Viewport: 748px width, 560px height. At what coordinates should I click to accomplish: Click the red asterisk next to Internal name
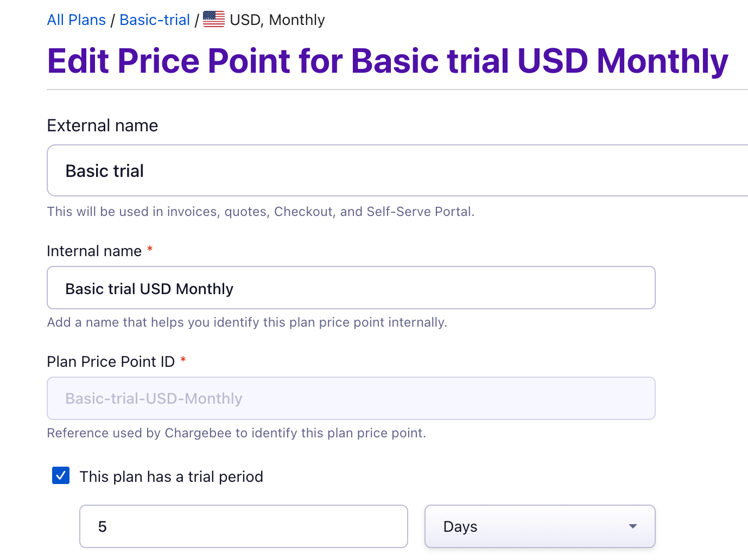point(150,249)
